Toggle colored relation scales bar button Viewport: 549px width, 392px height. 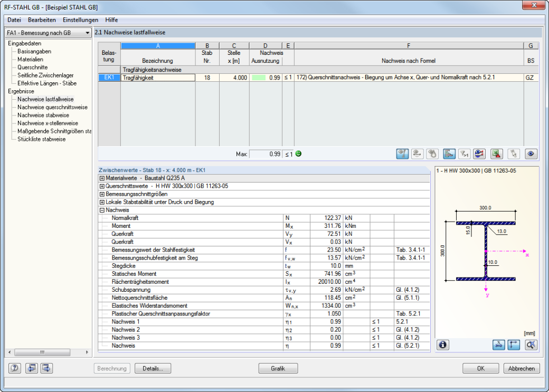pos(449,154)
